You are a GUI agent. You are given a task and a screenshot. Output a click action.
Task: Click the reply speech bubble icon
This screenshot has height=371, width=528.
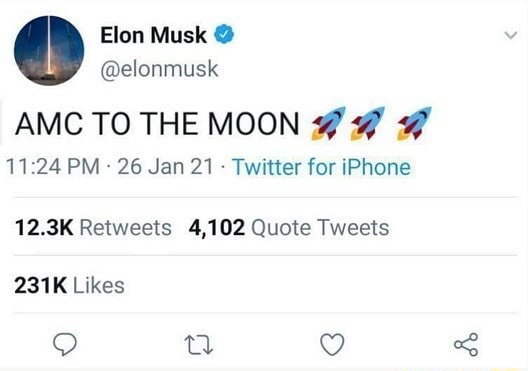click(65, 344)
